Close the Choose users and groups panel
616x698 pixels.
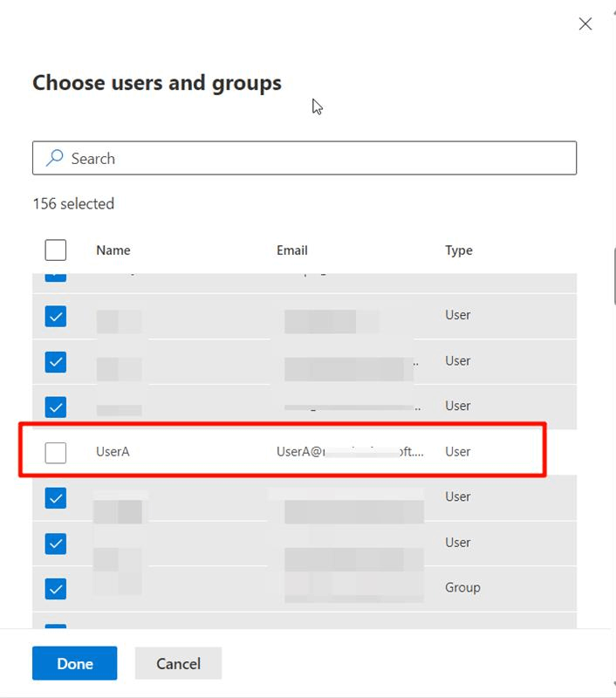(585, 24)
